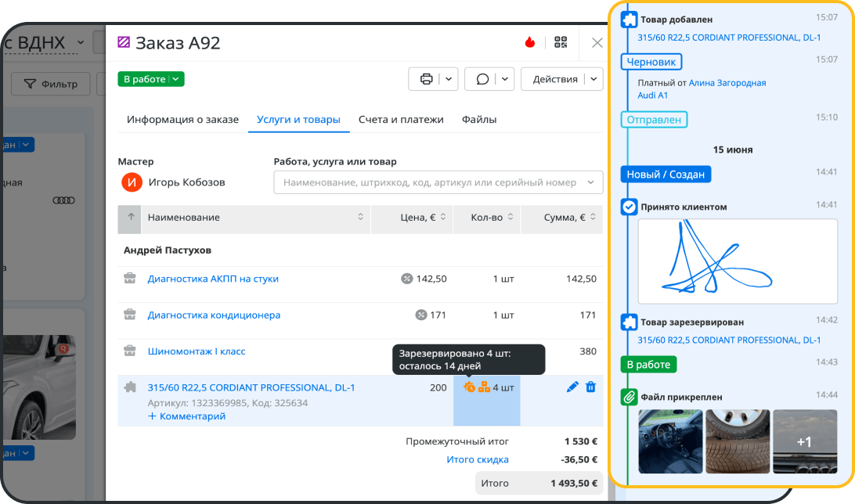Click '+ Комментарий' link
855x504 pixels.
click(x=186, y=416)
